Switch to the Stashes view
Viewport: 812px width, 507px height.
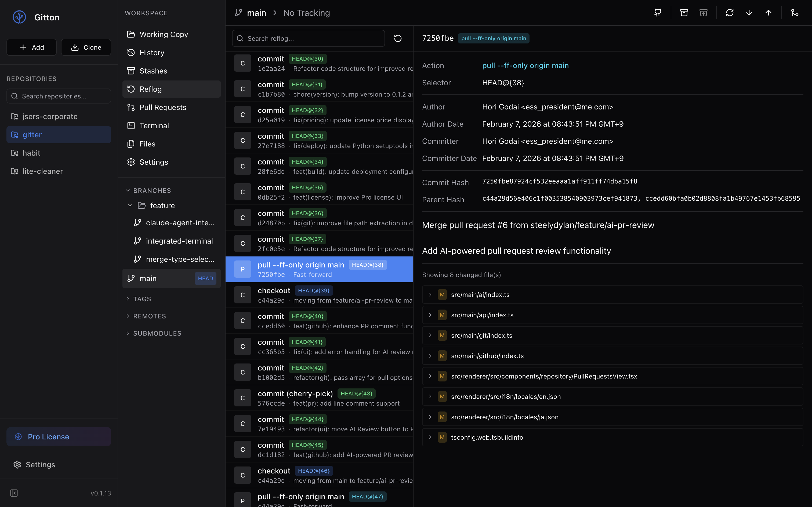click(x=153, y=71)
